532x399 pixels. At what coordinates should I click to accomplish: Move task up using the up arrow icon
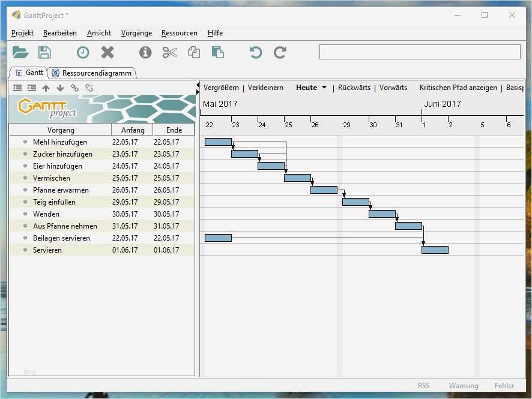(46, 88)
